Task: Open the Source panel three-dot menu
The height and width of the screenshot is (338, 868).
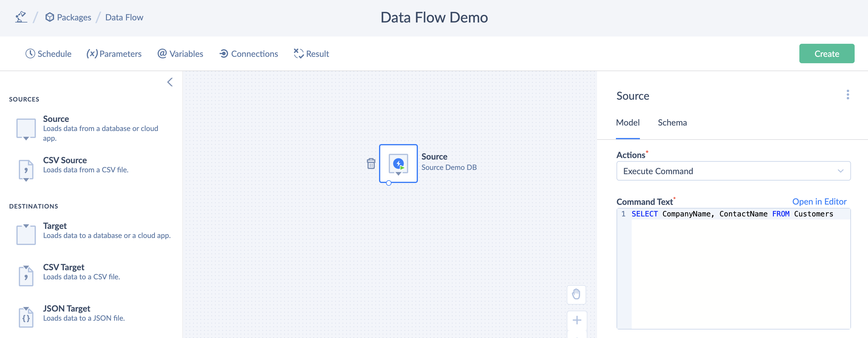Action: [848, 95]
